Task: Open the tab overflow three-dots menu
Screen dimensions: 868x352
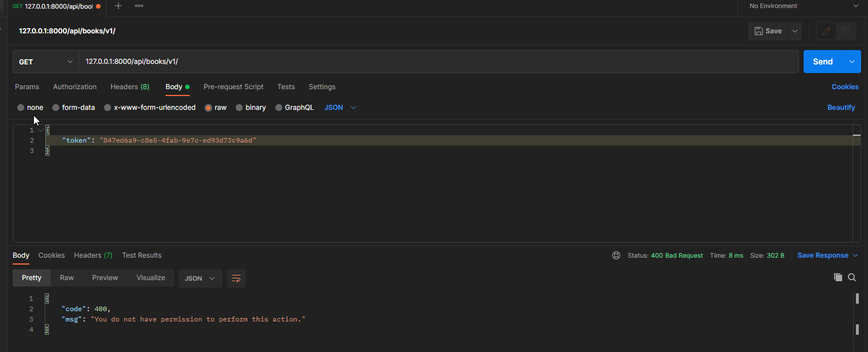Action: point(139,6)
